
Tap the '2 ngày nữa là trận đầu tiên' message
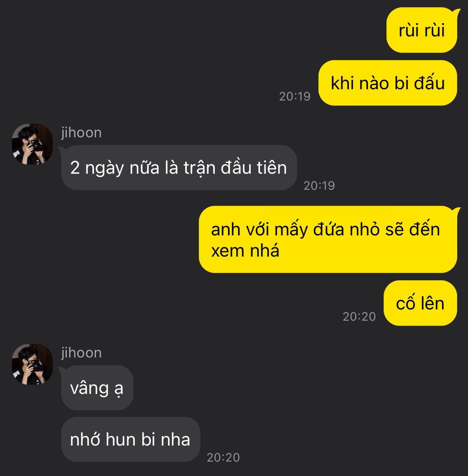pos(179,168)
